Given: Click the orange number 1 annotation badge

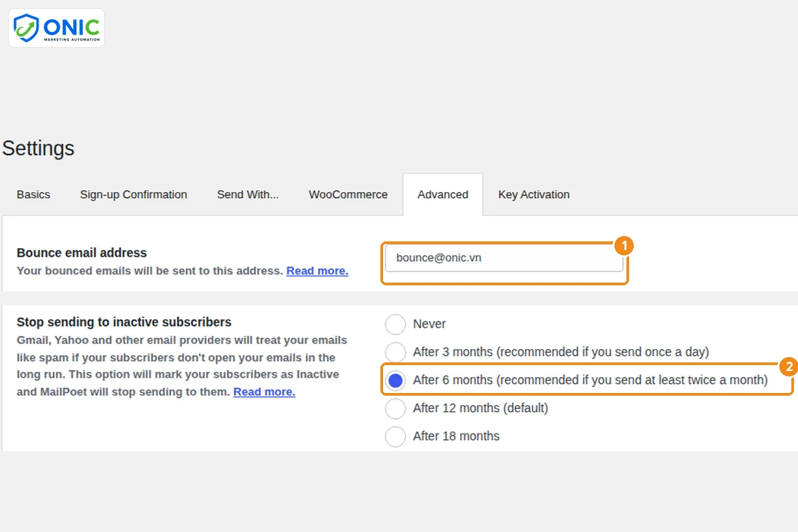Looking at the screenshot, I should tap(623, 246).
